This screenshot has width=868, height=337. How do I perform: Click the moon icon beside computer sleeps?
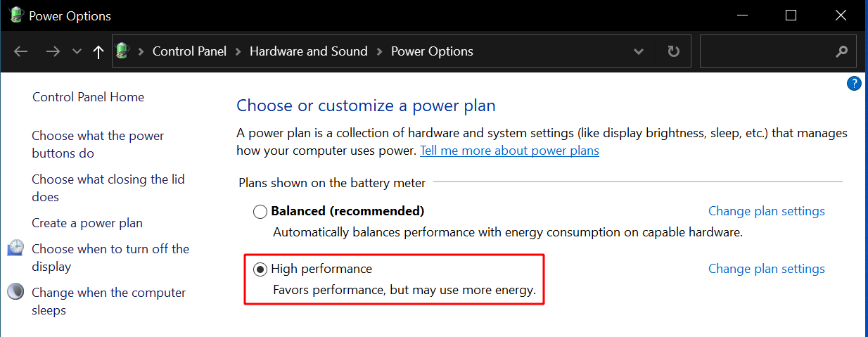[x=16, y=292]
